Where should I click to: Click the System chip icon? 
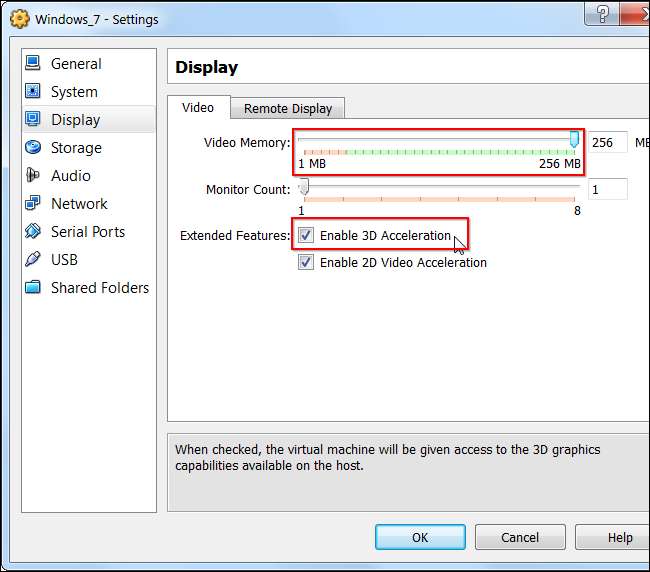[33, 91]
